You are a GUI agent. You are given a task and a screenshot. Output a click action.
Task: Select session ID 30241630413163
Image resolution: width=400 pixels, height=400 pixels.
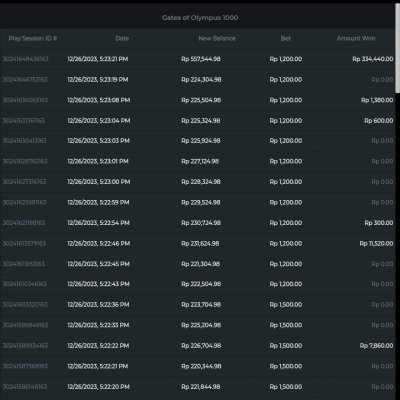(24, 141)
